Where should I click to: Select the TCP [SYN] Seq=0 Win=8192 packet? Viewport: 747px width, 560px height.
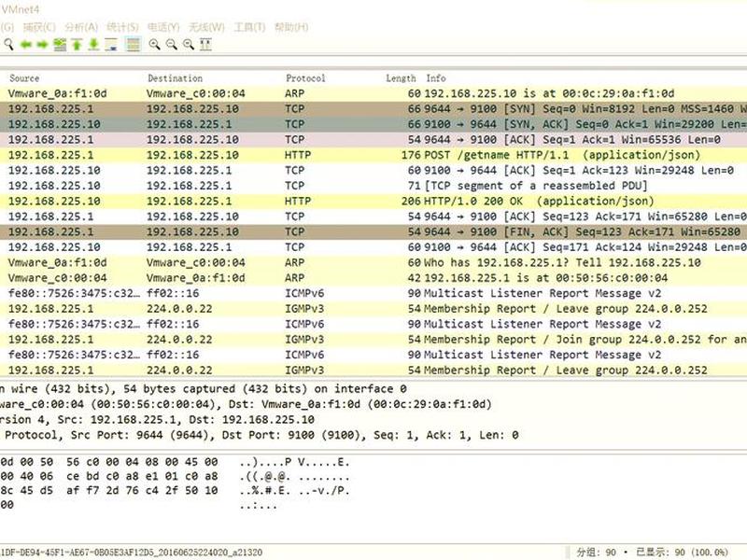[373, 108]
